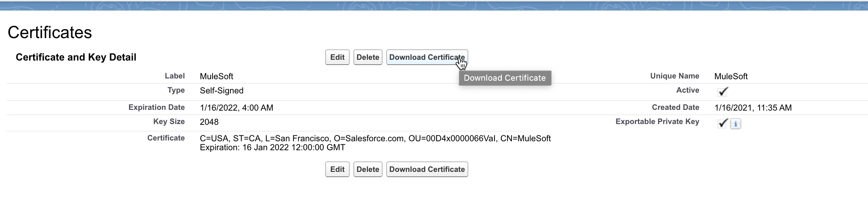Click the Self-Signed type value

[221, 91]
